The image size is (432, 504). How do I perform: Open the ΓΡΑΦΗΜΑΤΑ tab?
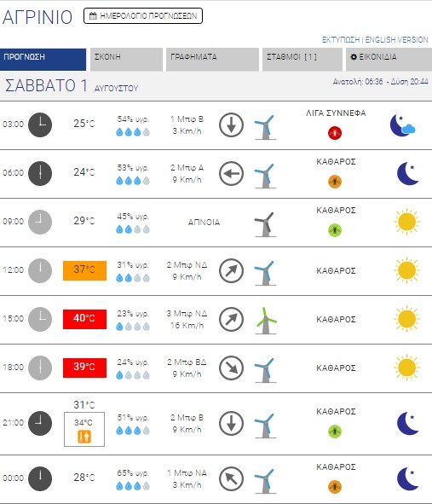pyautogui.click(x=212, y=59)
